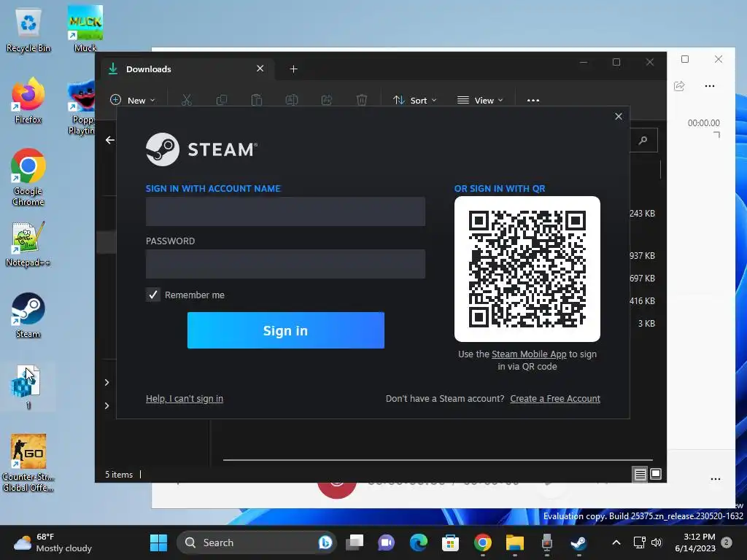This screenshot has width=747, height=560.
Task: Select the Steam desktop shortcut
Action: point(28,315)
